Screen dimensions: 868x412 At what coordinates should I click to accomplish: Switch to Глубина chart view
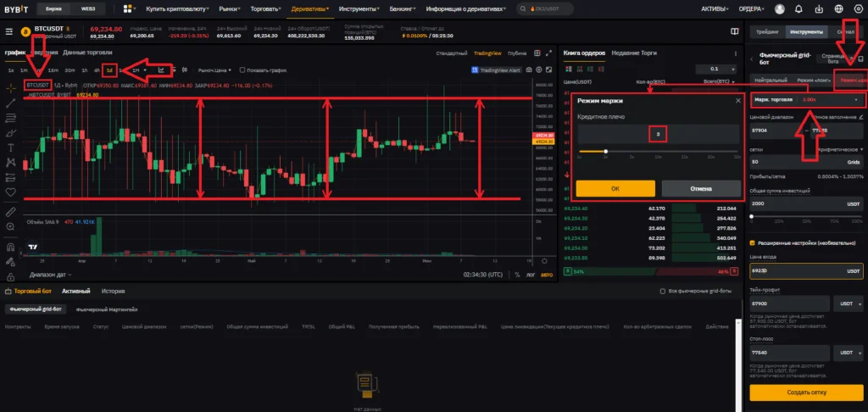tap(517, 53)
